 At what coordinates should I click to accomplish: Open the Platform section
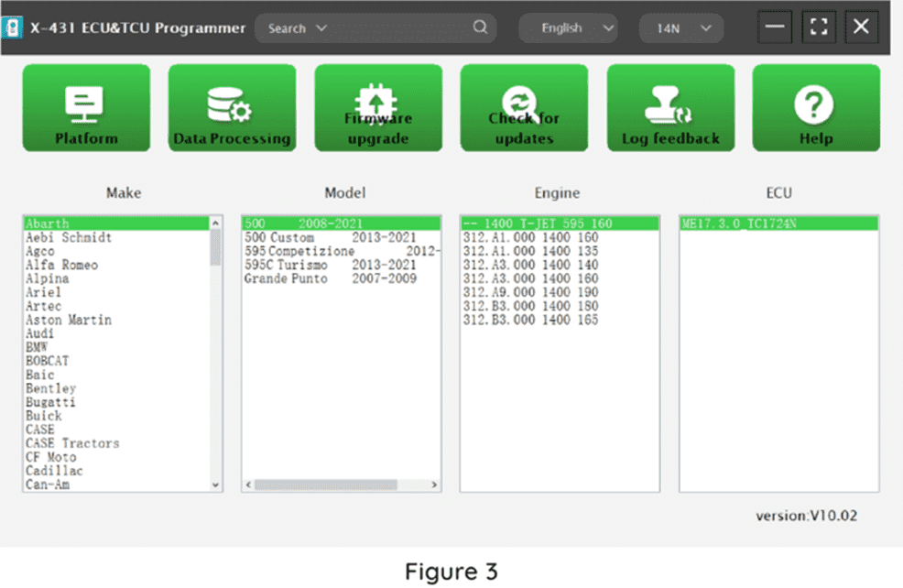coord(86,108)
